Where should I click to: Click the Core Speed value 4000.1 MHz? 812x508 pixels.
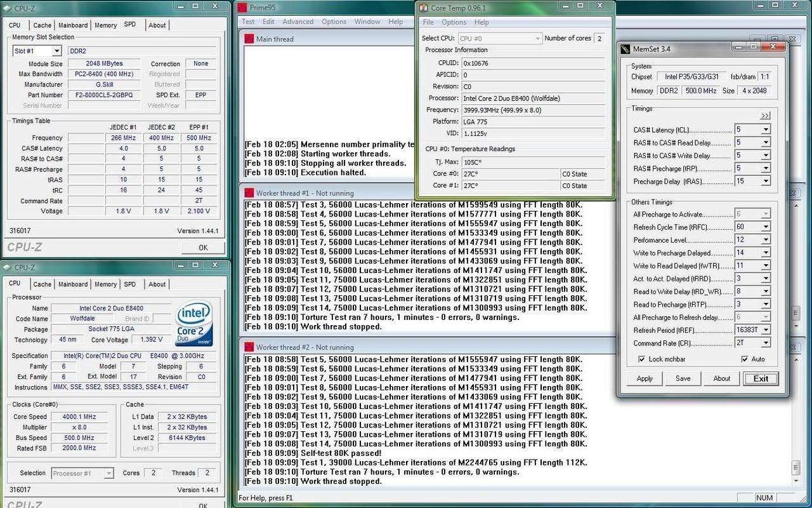(x=81, y=417)
